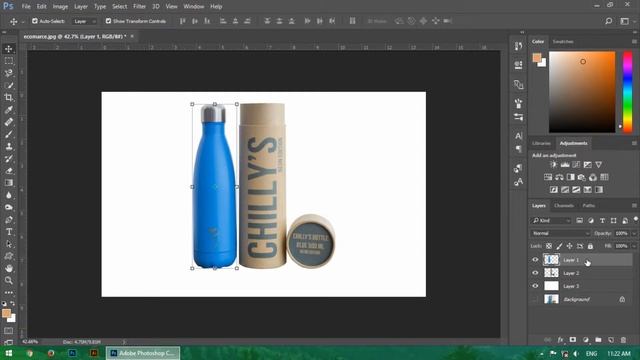Open the layer filter Kind dropdown
The image size is (640, 360).
point(551,220)
